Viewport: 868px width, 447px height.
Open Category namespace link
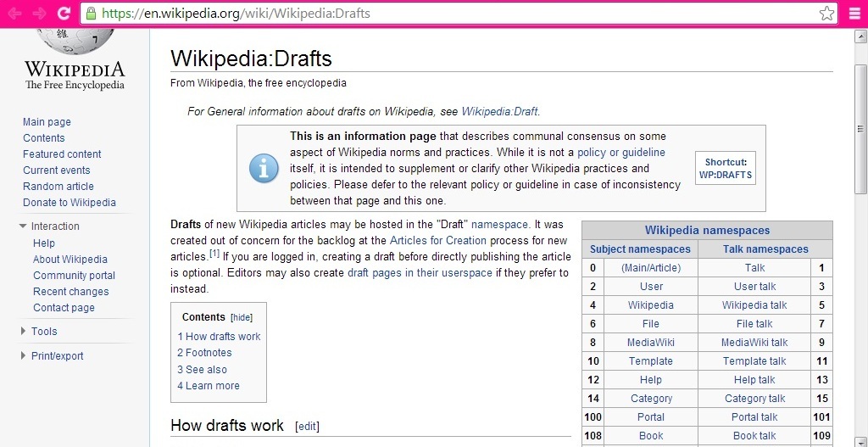(652, 399)
